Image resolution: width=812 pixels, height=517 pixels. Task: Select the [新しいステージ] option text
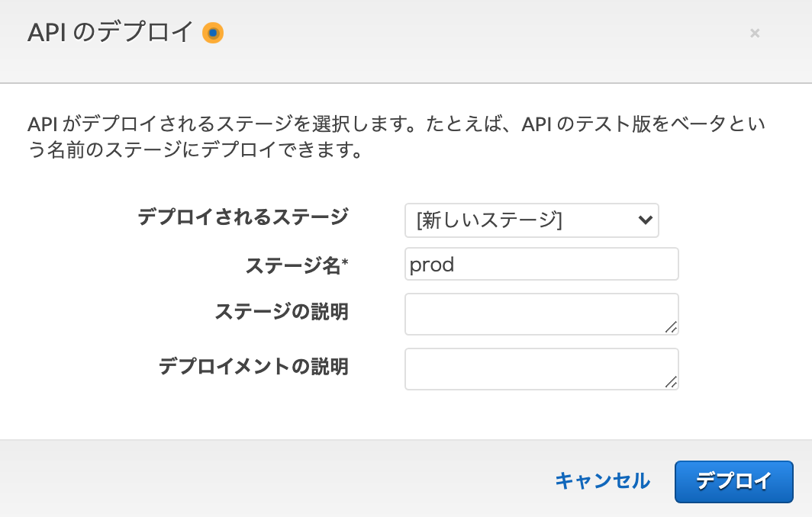tap(489, 220)
